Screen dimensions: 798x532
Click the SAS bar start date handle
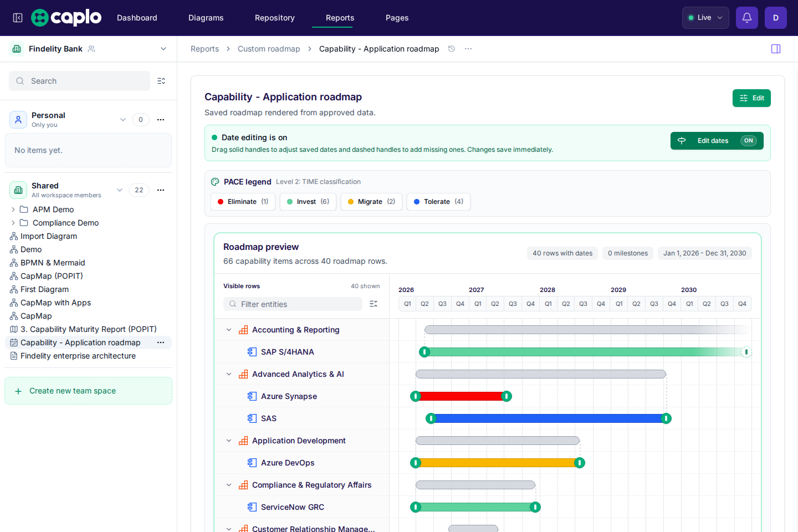pos(431,418)
